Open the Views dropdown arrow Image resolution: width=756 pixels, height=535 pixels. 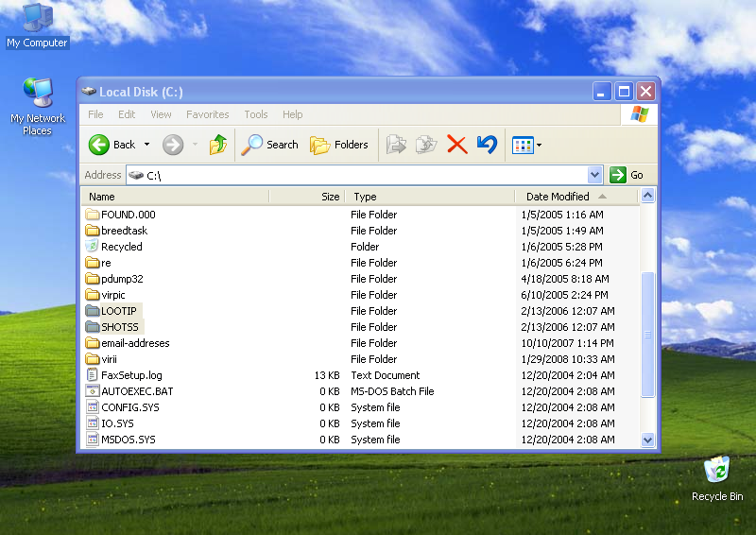(539, 145)
